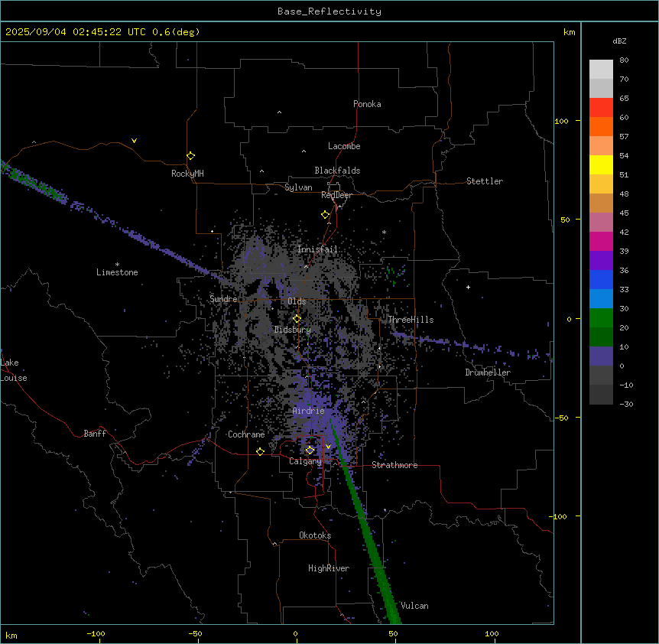Click the Sylvan label
Screen dimensions: 659x644
pos(298,187)
